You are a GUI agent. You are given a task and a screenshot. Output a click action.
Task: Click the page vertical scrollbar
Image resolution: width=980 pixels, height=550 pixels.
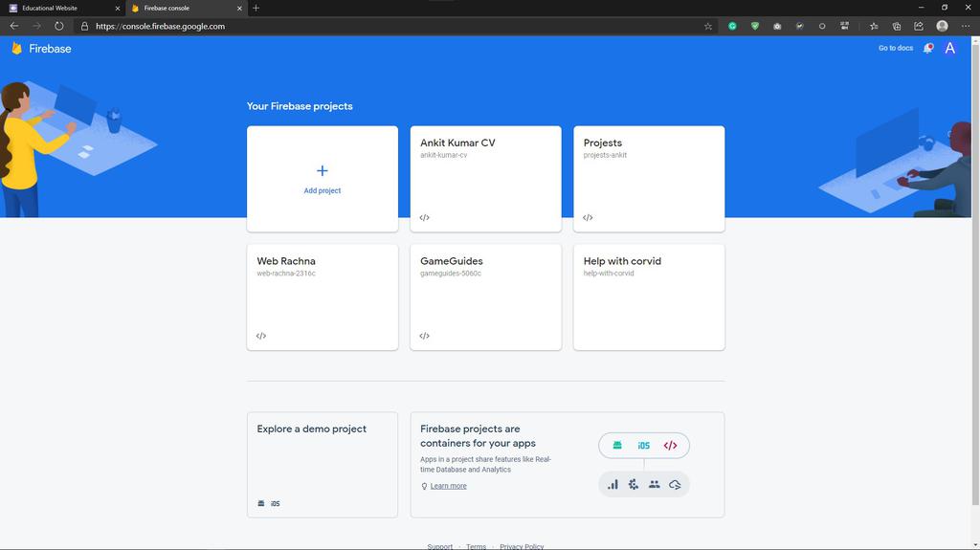pos(975,275)
